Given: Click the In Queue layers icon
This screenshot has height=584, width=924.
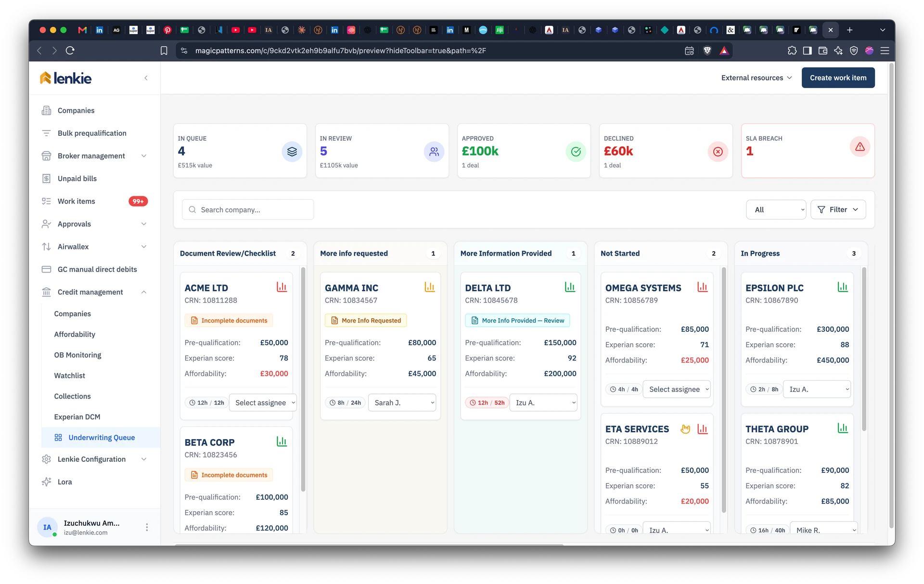Looking at the screenshot, I should [x=292, y=152].
